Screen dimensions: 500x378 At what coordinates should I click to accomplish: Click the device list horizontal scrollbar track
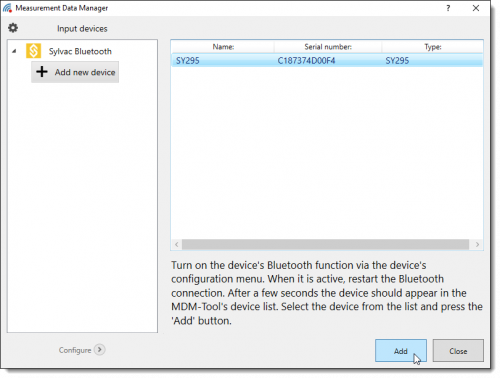[x=325, y=244]
